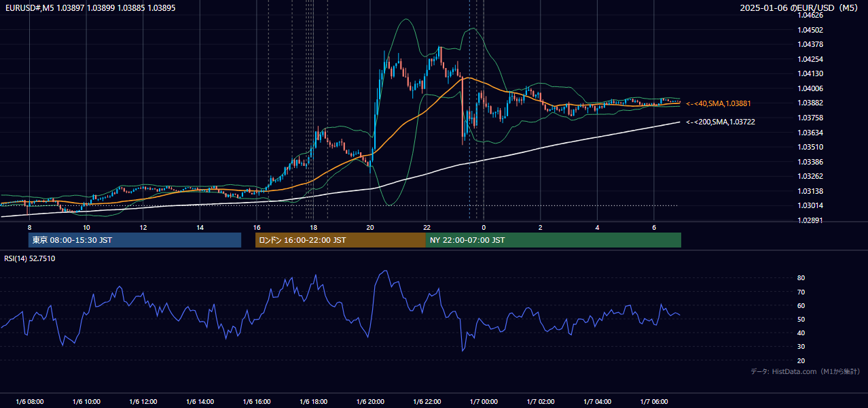Click the RSI scale value 40

click(x=801, y=333)
